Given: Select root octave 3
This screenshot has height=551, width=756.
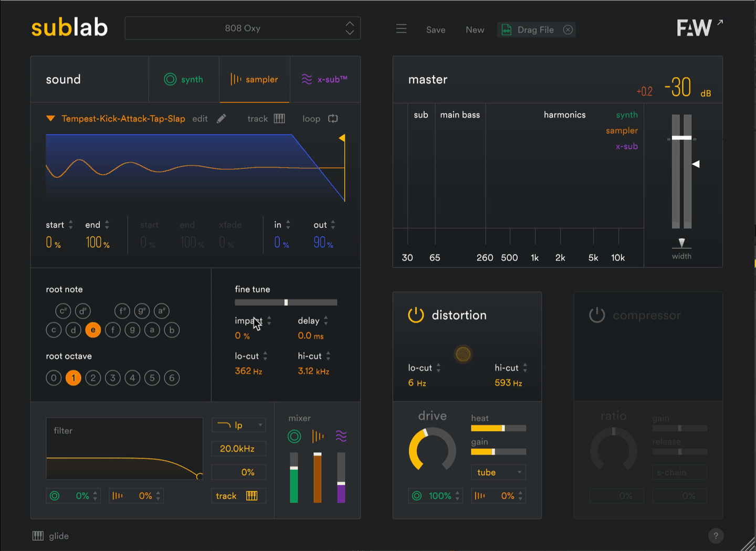Looking at the screenshot, I should click(113, 377).
